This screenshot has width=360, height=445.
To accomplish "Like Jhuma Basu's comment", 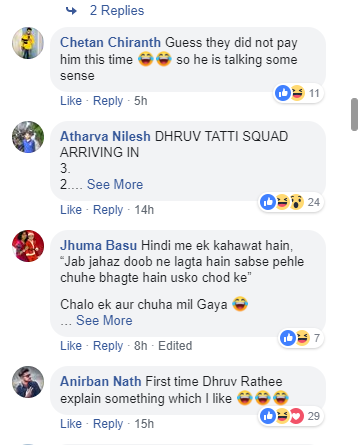I will click(x=71, y=346).
